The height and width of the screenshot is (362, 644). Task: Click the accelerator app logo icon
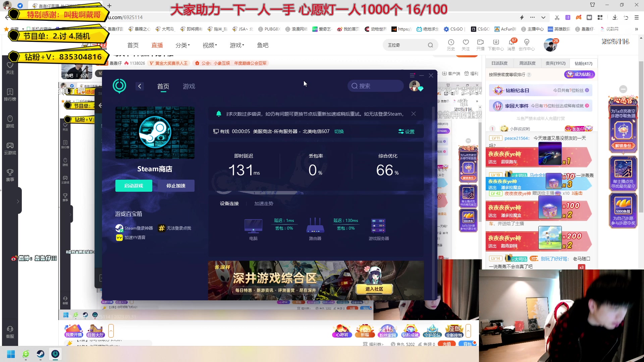tap(119, 86)
